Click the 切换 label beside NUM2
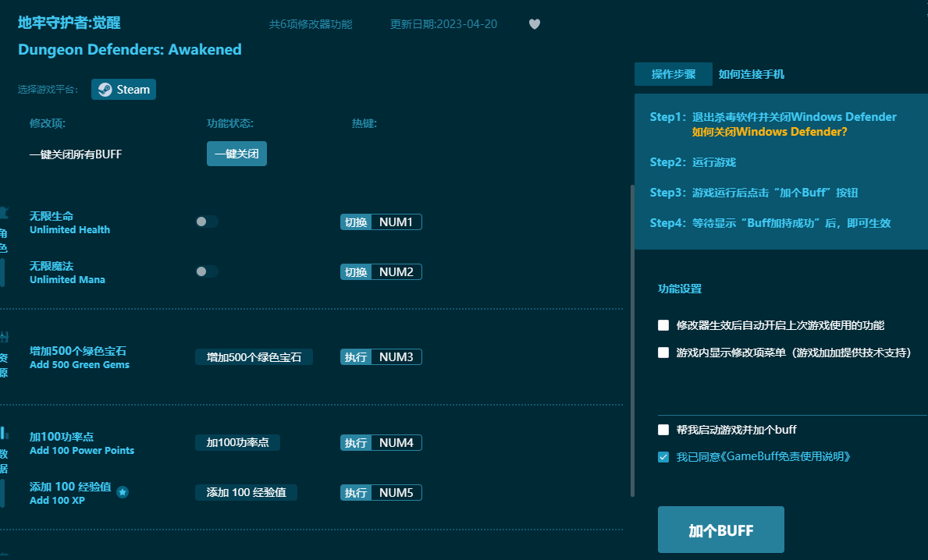The image size is (928, 560). coord(356,272)
